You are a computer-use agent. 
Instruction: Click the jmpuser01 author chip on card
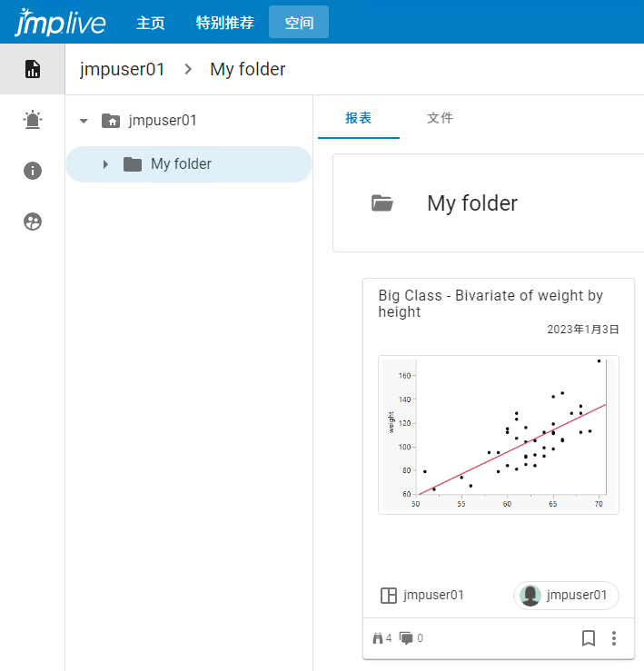tap(566, 596)
